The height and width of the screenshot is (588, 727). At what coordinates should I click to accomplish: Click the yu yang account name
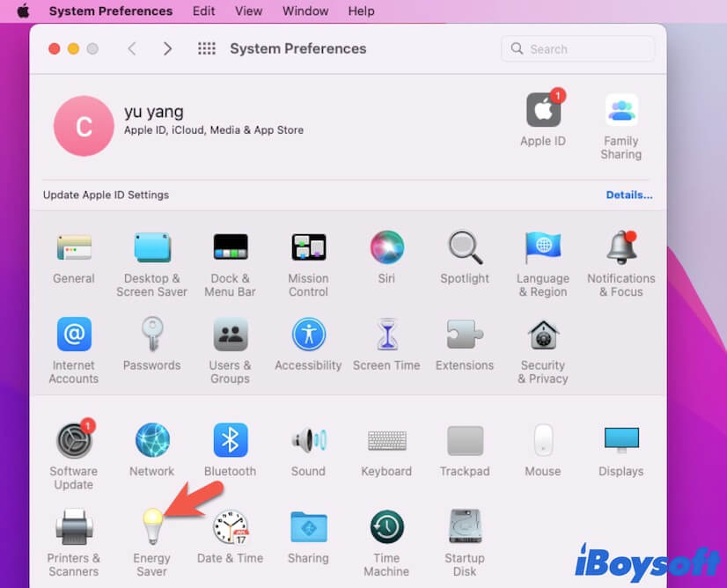click(154, 112)
